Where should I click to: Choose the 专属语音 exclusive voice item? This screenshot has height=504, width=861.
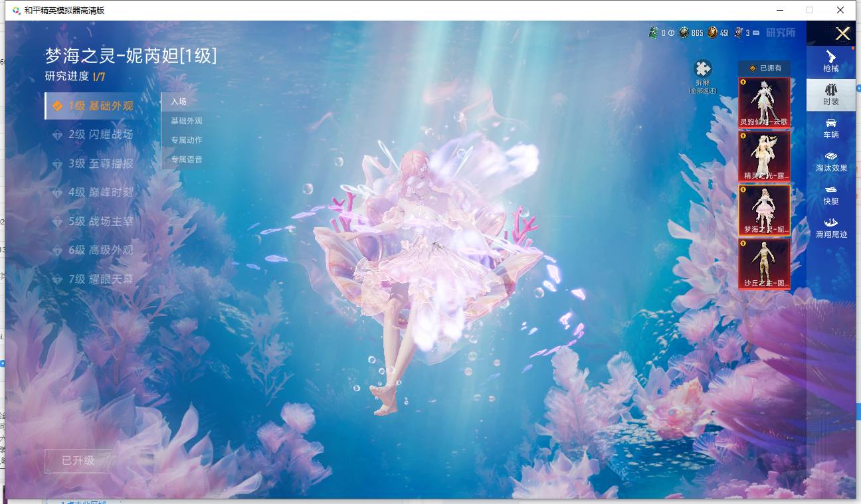pos(186,159)
